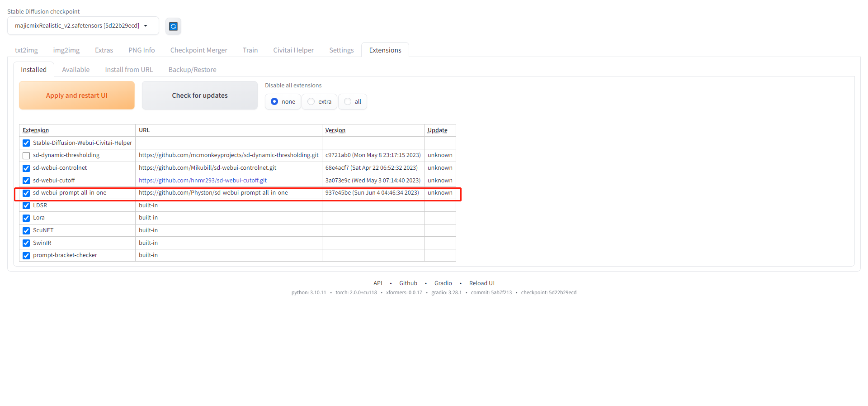
Task: Open the sd-webui-cutoff GitHub link
Action: tap(203, 181)
